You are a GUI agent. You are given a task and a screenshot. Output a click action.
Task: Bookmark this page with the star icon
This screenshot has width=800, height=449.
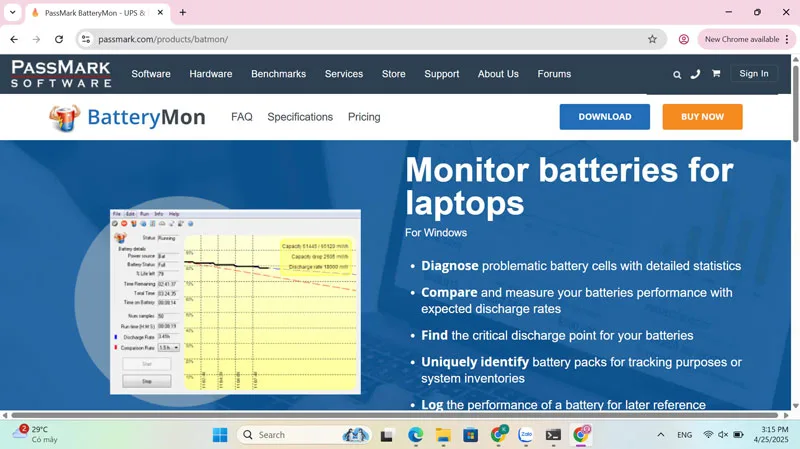(x=652, y=39)
